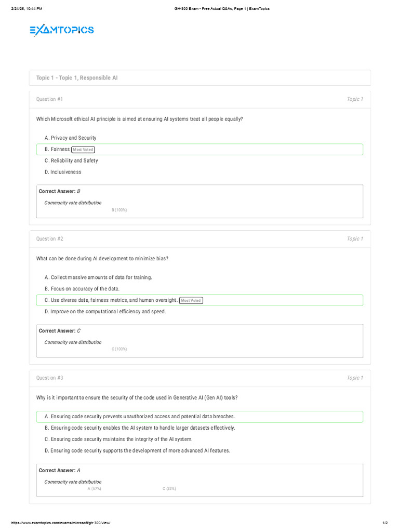Click the A (67%) vote segment
Viewport: 399px width, 532px height.
[x=94, y=489]
